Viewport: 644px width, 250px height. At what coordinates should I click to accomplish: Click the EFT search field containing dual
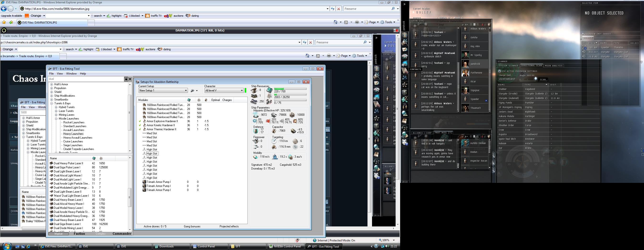86,79
